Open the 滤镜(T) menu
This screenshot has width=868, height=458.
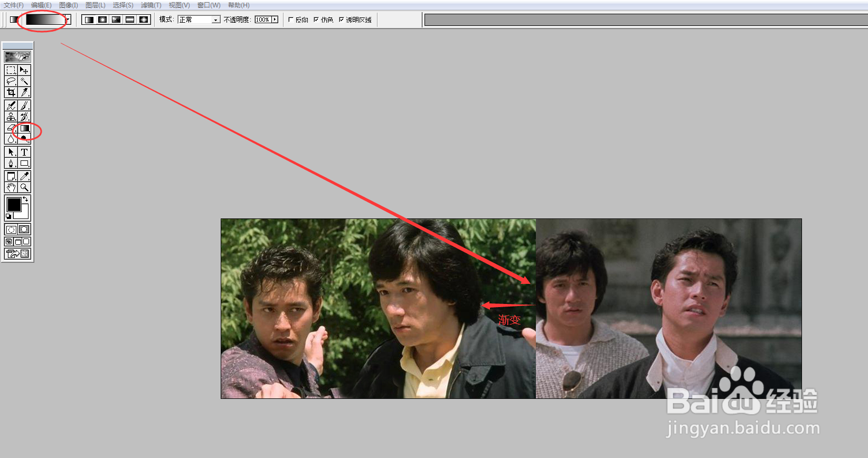151,5
